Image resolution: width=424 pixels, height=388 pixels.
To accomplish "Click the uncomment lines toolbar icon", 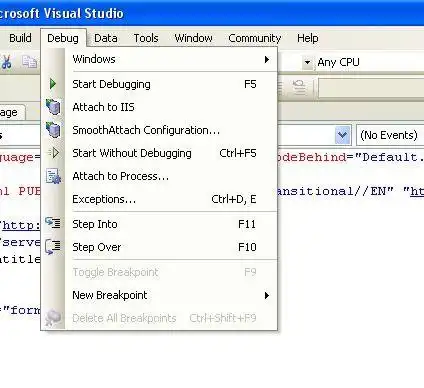I will pos(299,88).
